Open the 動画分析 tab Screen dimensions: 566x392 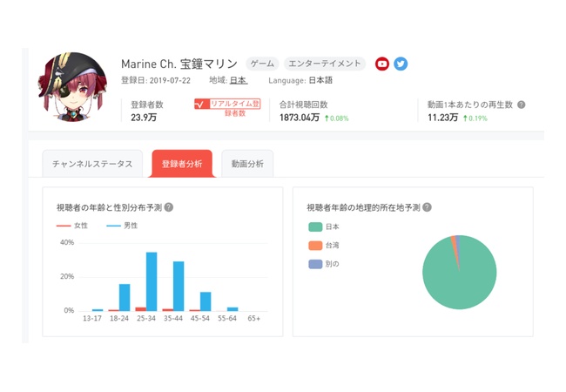247,164
